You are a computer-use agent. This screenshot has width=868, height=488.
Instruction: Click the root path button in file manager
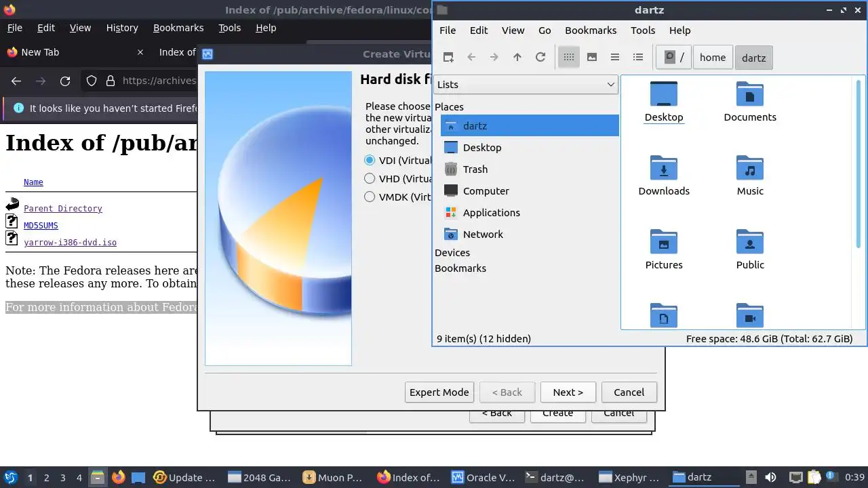674,58
